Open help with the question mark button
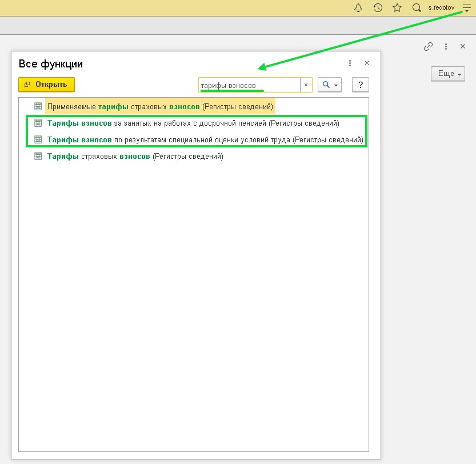476x464 pixels. 361,85
